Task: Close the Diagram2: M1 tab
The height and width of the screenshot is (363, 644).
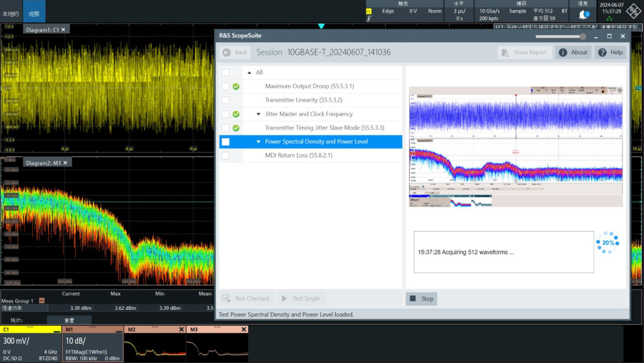Action: tap(65, 163)
